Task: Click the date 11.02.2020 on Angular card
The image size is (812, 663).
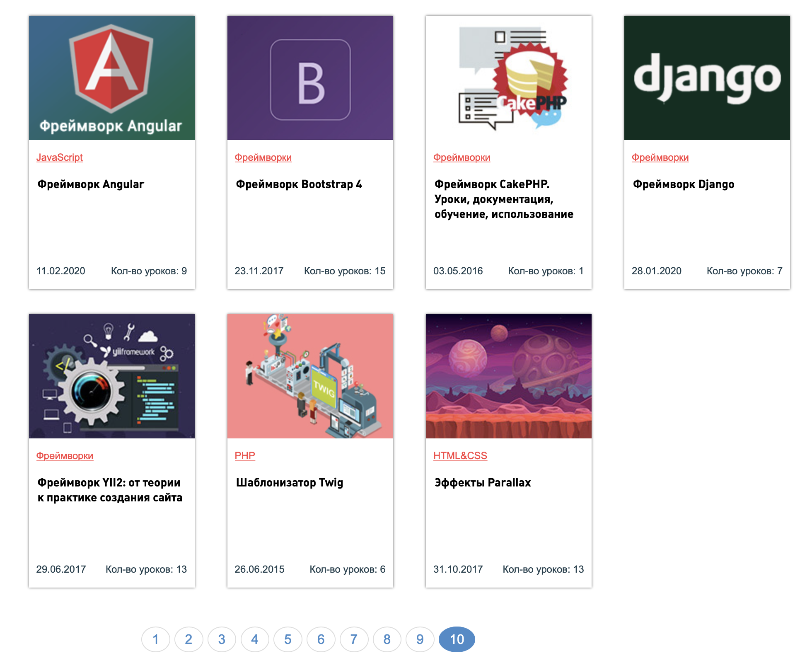Action: pyautogui.click(x=61, y=271)
